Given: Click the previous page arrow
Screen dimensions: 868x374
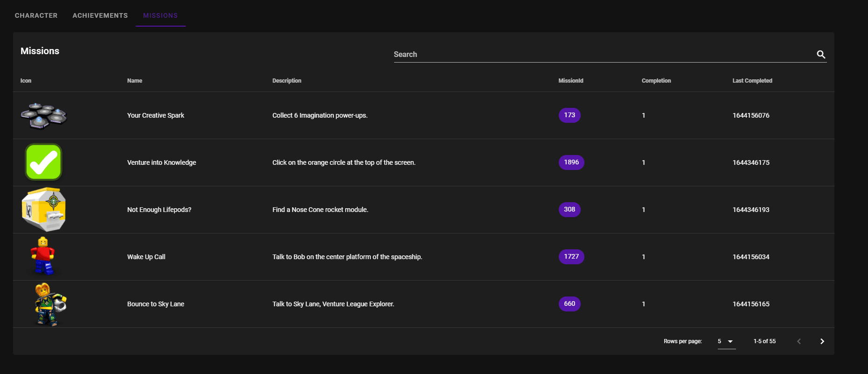Looking at the screenshot, I should (799, 341).
